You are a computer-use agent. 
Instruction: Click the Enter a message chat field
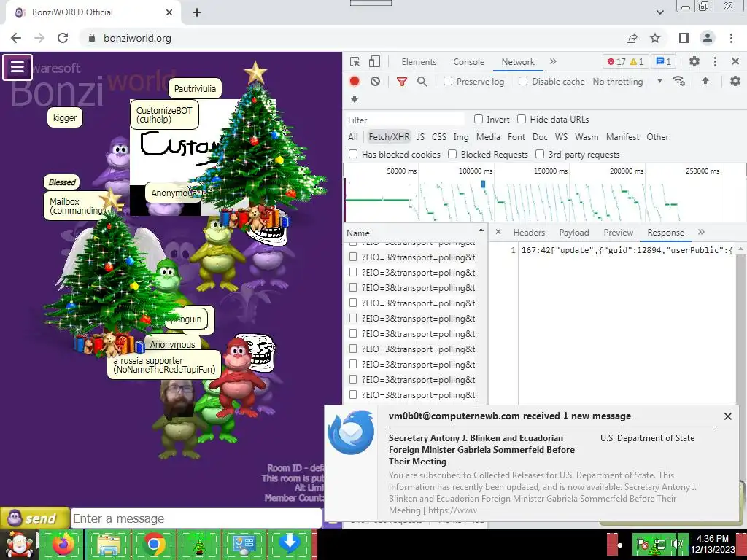(196, 518)
